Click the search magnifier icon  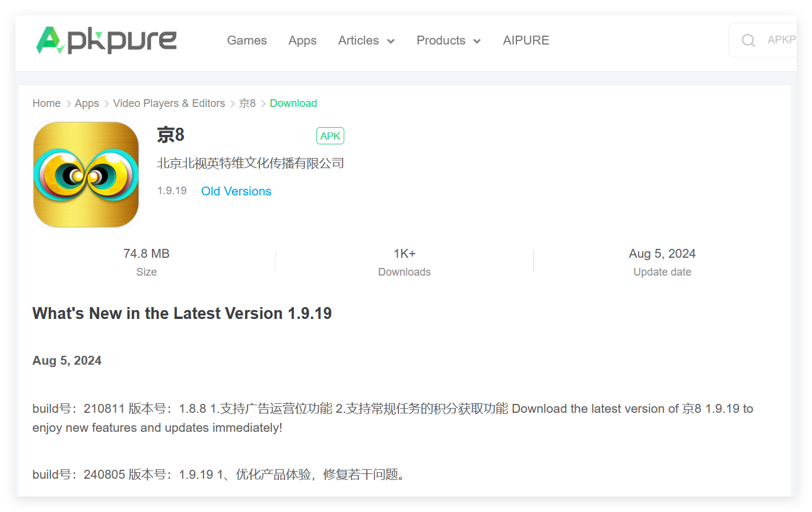click(748, 40)
